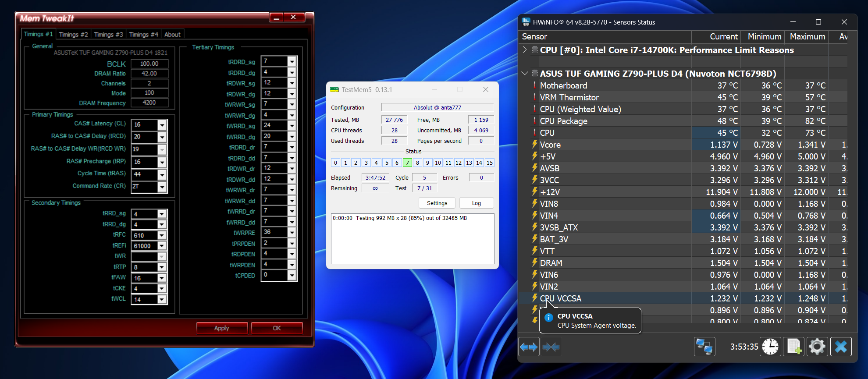The height and width of the screenshot is (379, 868).
Task: Click VTT voltage lightning icon
Action: point(534,251)
